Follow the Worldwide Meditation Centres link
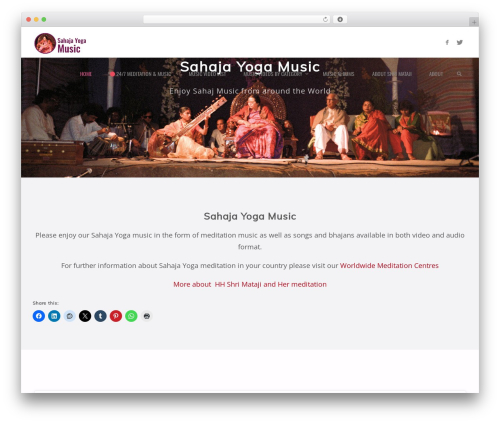The image size is (500, 423). click(x=389, y=266)
